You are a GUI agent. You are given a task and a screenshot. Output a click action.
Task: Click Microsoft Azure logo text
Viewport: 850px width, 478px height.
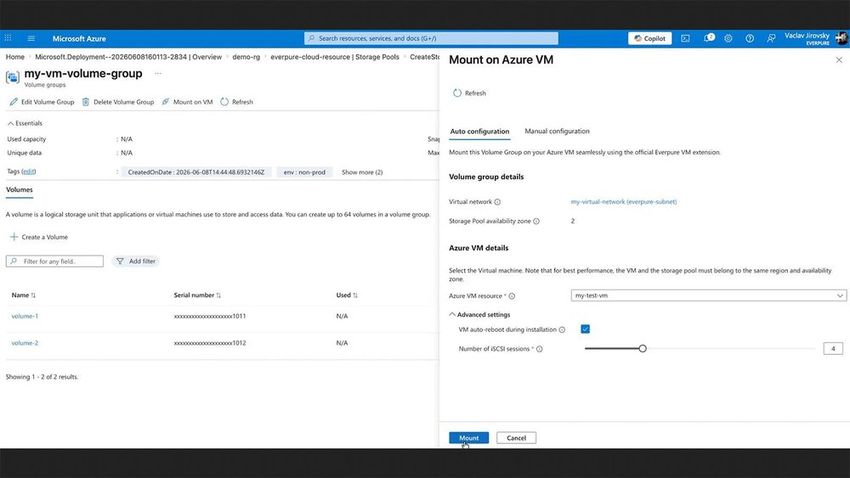(79, 38)
